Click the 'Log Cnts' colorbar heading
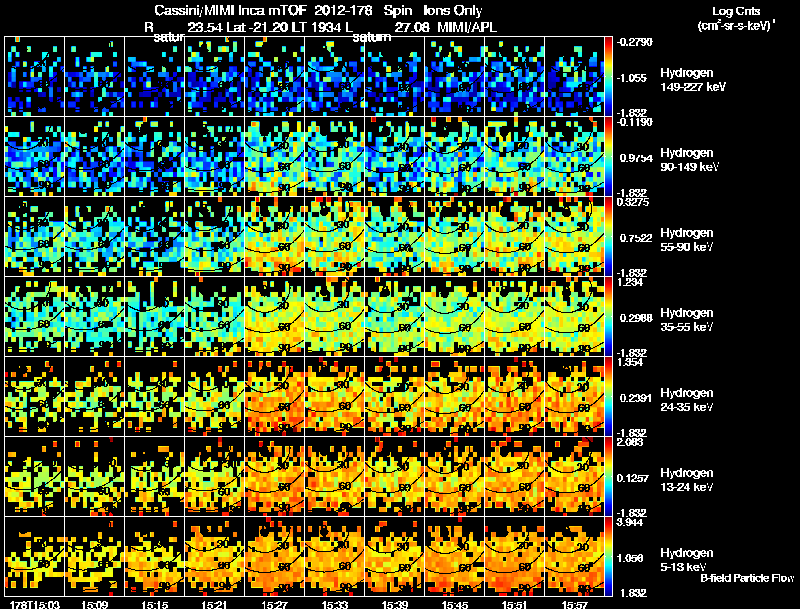The width and height of the screenshot is (800, 609). tap(736, 11)
